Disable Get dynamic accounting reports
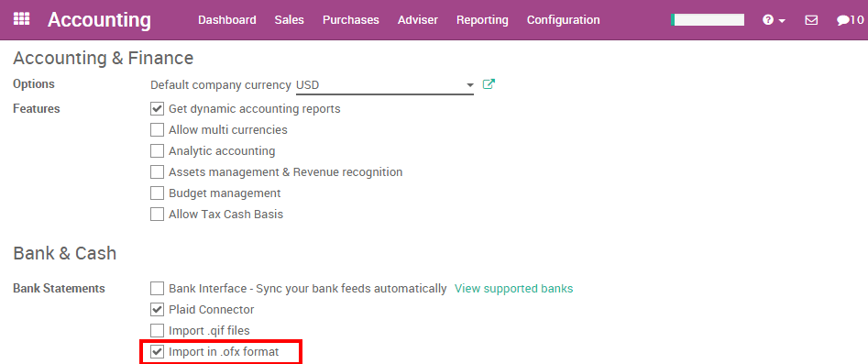 [158, 108]
